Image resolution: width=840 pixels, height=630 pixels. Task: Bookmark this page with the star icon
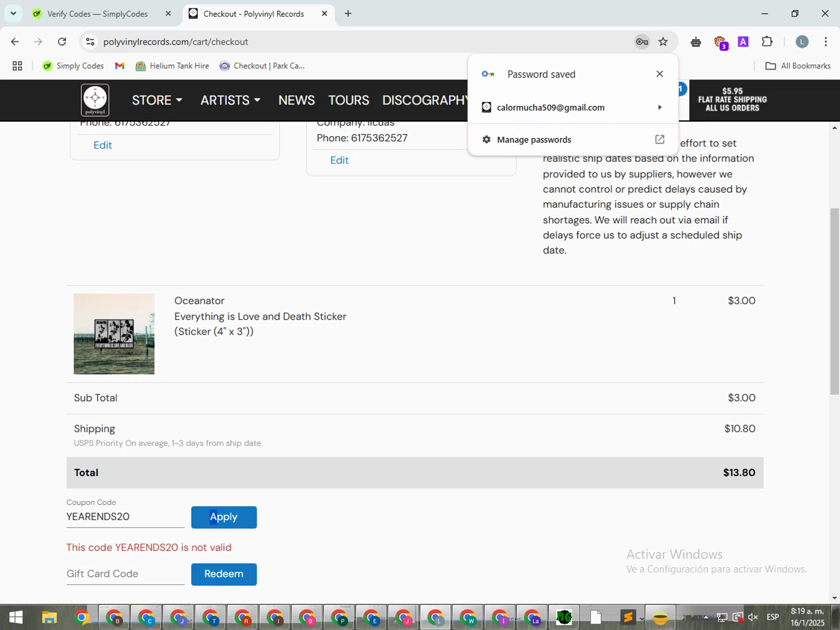tap(663, 41)
